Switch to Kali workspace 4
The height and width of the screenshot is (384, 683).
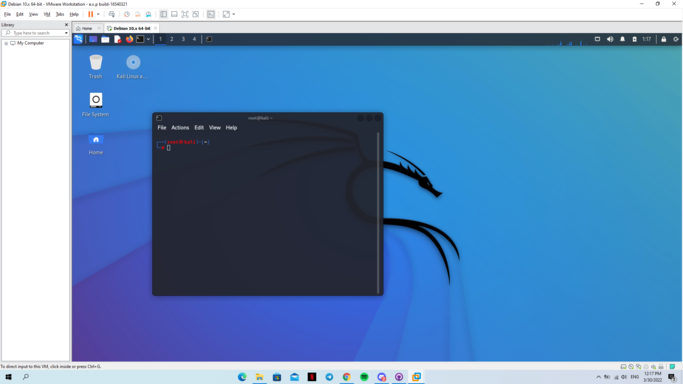[194, 39]
